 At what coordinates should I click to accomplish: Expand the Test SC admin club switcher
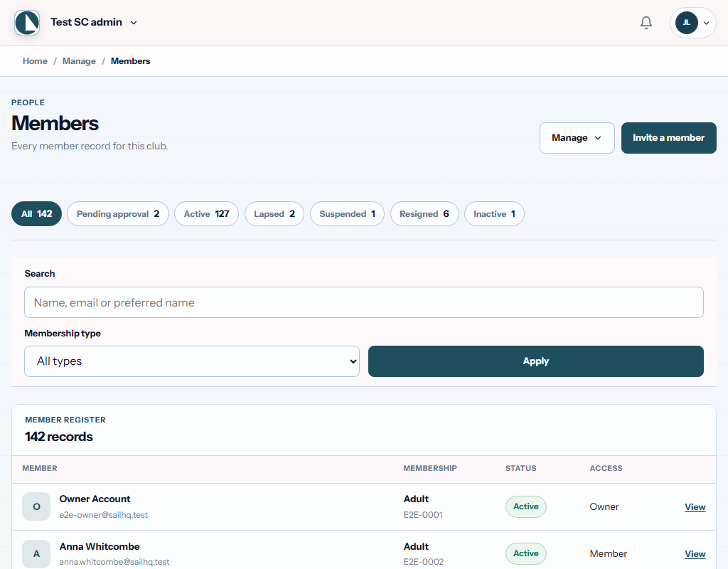click(94, 22)
